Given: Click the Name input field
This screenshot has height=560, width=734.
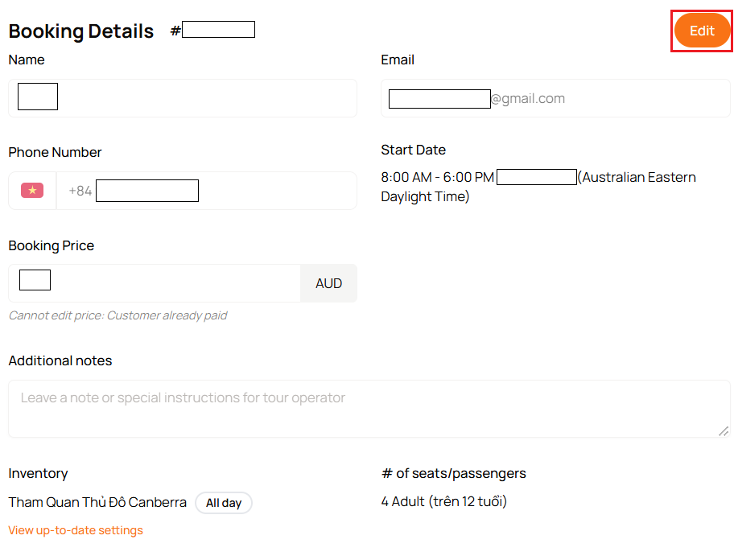Looking at the screenshot, I should coord(183,98).
